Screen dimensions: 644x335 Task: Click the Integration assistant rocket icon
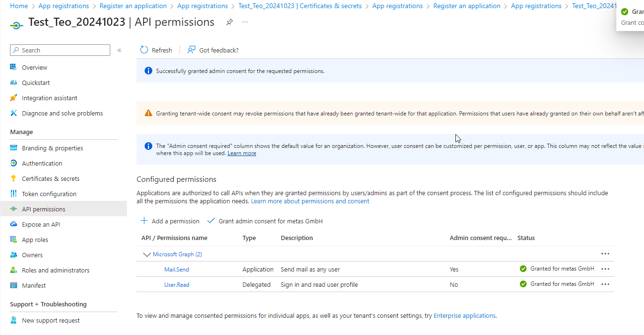tap(13, 98)
